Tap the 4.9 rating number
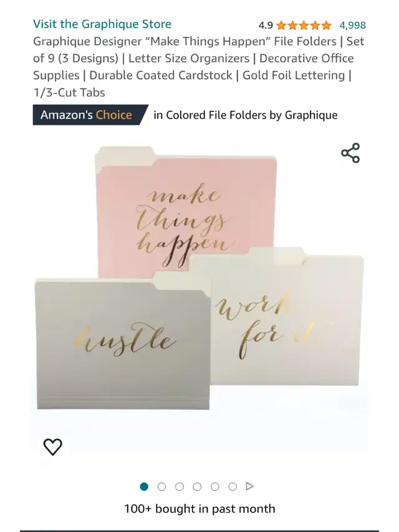The image size is (399, 532). coord(266,25)
